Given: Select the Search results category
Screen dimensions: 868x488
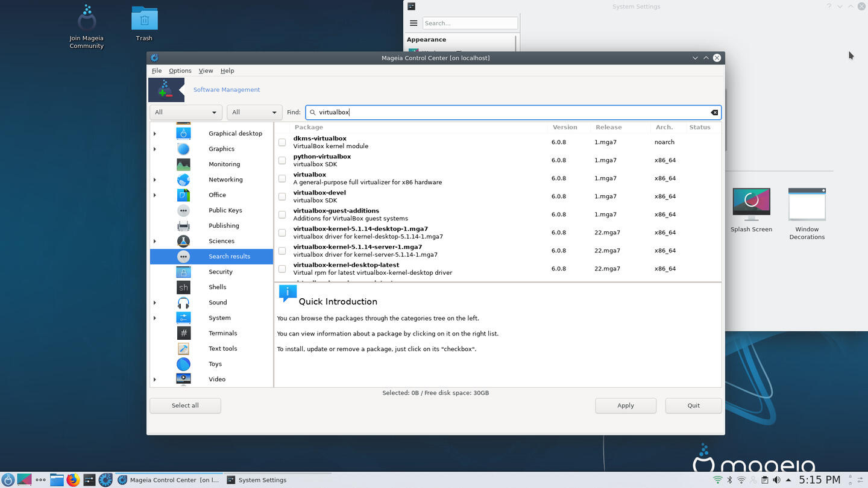Looking at the screenshot, I should pyautogui.click(x=212, y=256).
